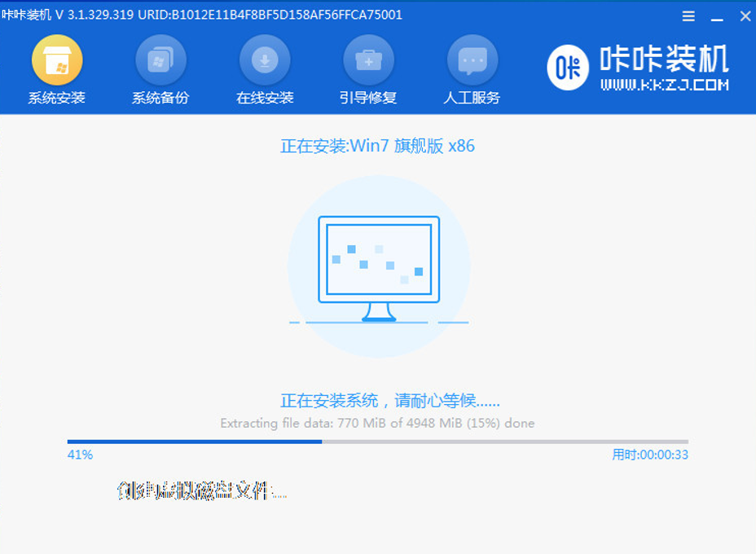Screen dimensions: 756x554
Task: Switch to the 系统安装 tab label
Action: coord(57,98)
